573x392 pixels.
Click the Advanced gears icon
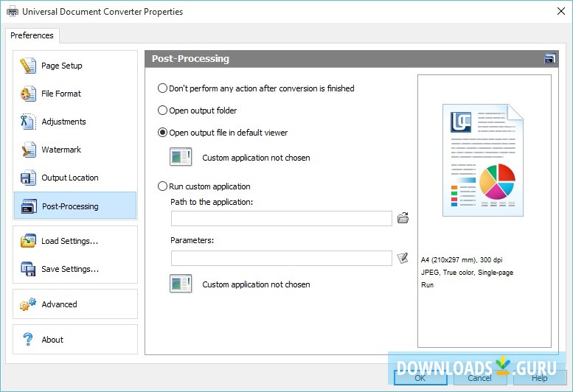(x=28, y=304)
